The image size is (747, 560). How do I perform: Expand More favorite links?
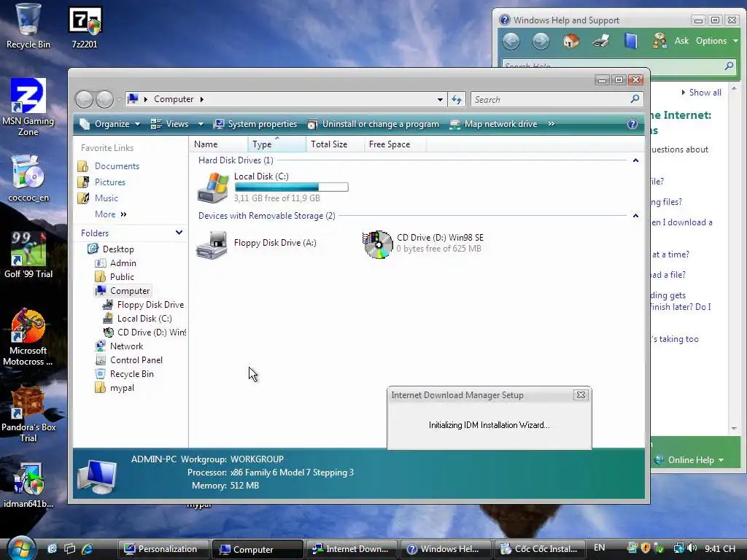111,214
